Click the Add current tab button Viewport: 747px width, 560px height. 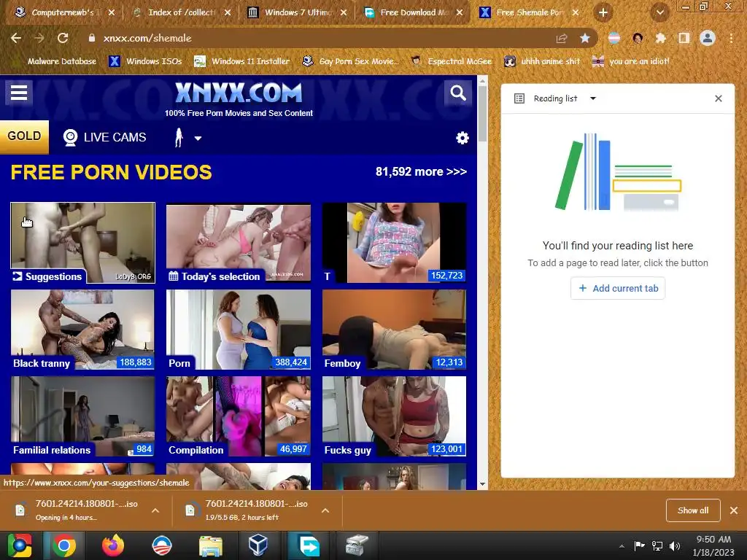click(x=618, y=288)
